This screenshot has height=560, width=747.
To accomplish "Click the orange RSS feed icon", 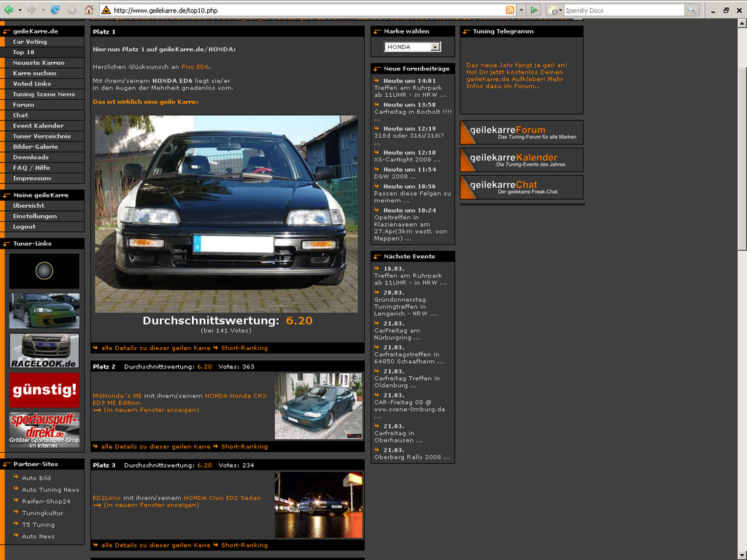I will pyautogui.click(x=510, y=10).
